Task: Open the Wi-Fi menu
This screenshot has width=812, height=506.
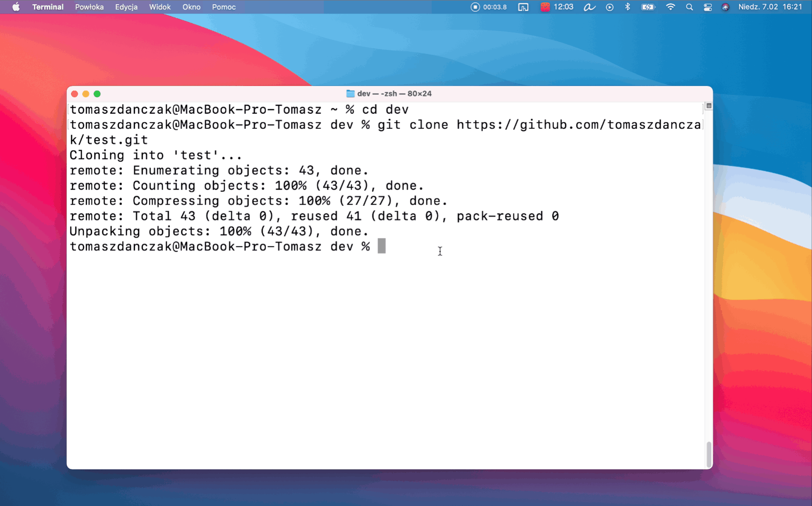Action: pos(670,7)
